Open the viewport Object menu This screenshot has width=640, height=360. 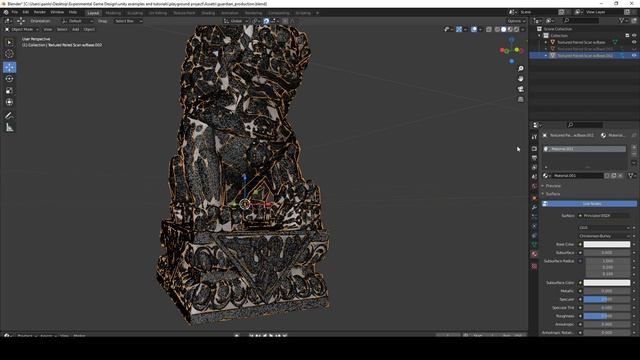pos(89,29)
